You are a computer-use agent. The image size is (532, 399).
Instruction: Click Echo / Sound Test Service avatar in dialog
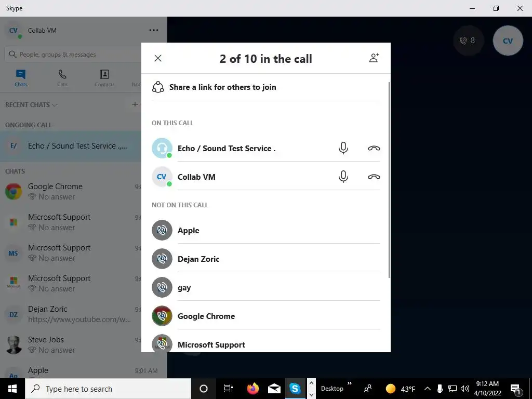pos(162,148)
